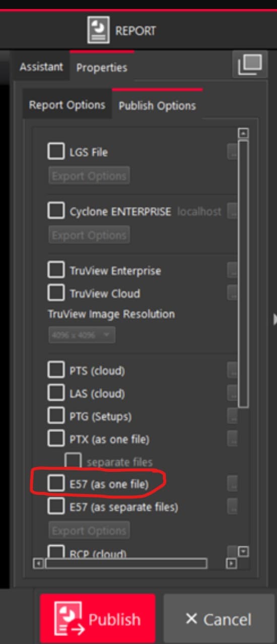The image size is (277, 644).
Task: Check the LGS File option
Action: click(x=56, y=151)
